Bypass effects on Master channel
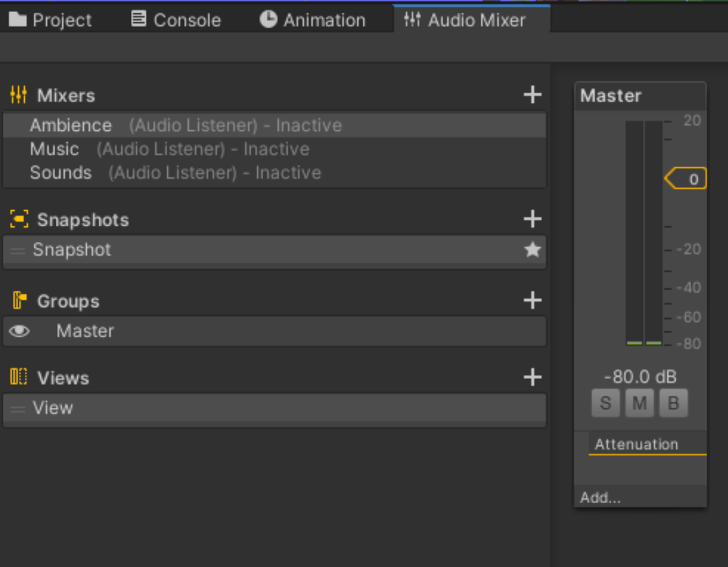 (673, 403)
